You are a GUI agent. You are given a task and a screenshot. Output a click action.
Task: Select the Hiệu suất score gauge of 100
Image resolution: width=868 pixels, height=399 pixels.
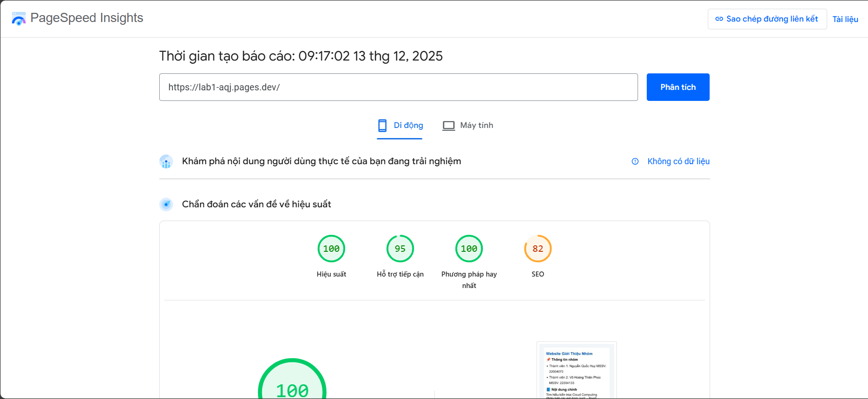331,249
